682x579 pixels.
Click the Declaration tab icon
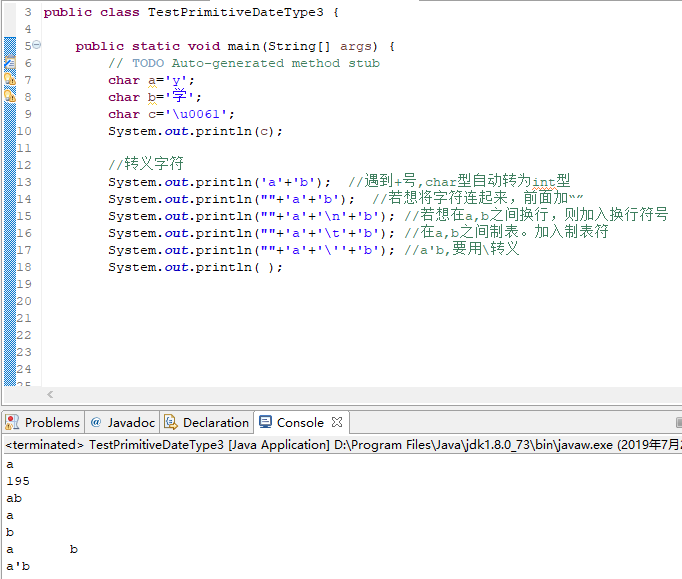(170, 422)
